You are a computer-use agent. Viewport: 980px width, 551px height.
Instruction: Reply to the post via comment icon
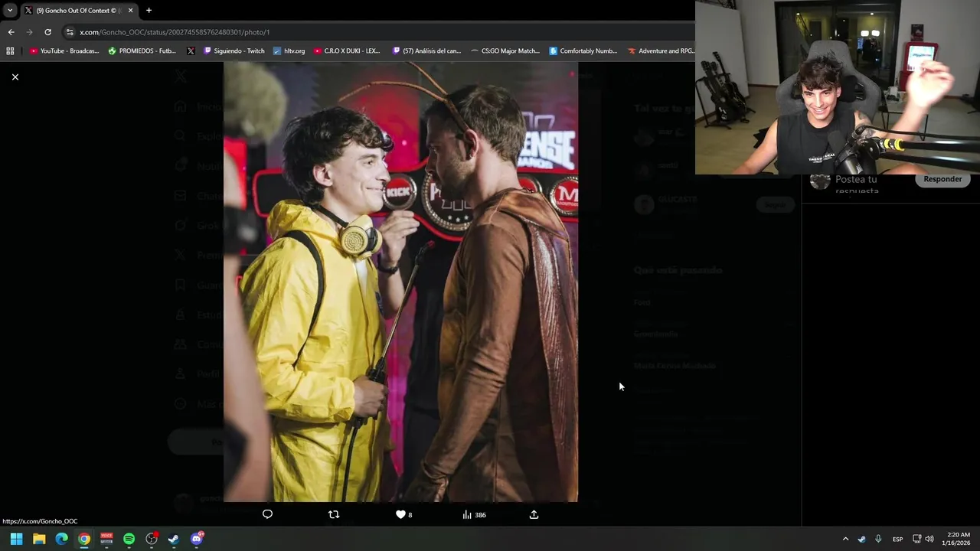click(x=267, y=514)
